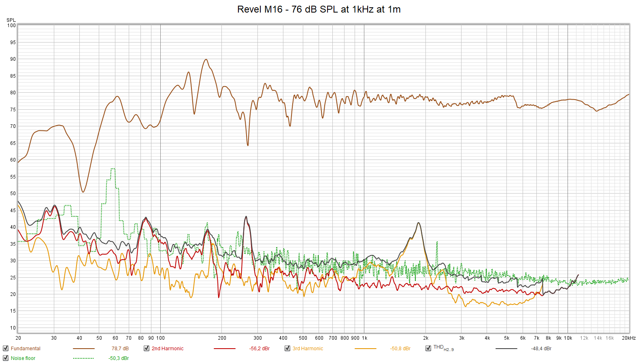Click the 500 frequency axis label

click(303, 338)
